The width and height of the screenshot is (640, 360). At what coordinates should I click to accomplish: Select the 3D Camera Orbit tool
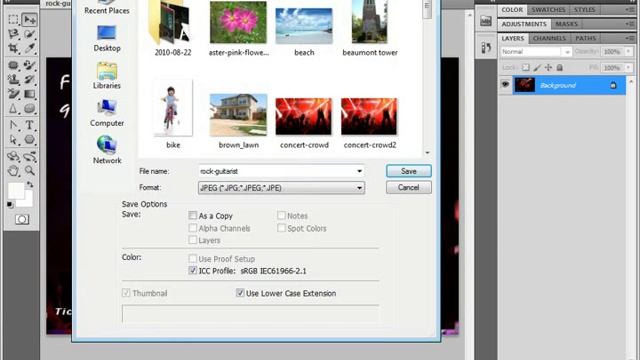pos(29,156)
